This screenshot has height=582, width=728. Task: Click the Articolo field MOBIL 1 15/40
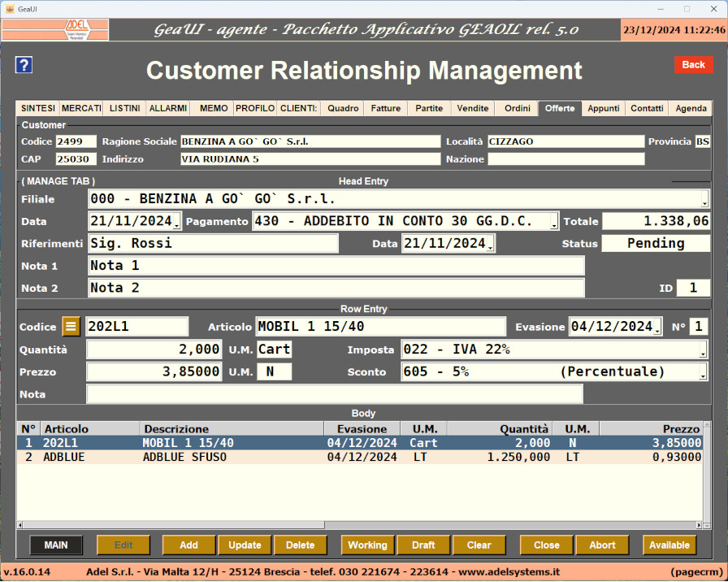tap(381, 327)
